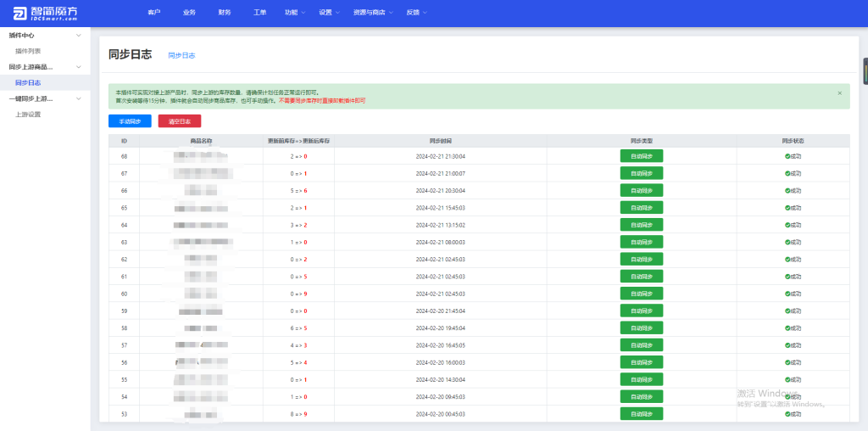
Task: Click the success check icon in row 53
Action: 787,414
